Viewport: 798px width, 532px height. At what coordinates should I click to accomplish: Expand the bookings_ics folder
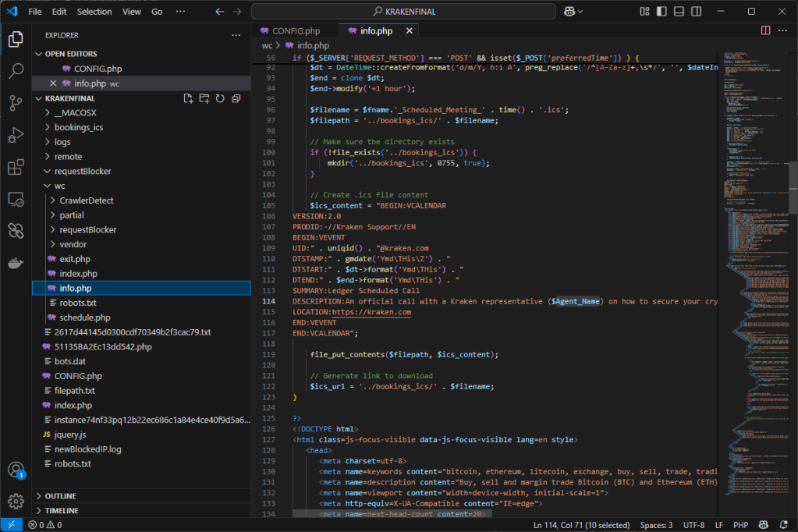(78, 127)
